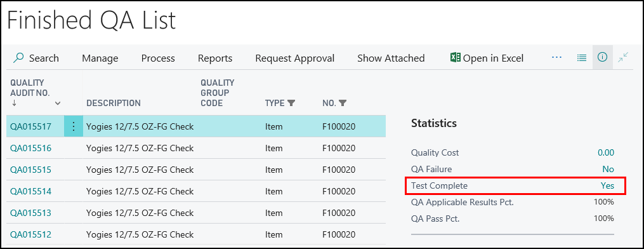Click the Type column header label
The width and height of the screenshot is (644, 249).
[275, 103]
